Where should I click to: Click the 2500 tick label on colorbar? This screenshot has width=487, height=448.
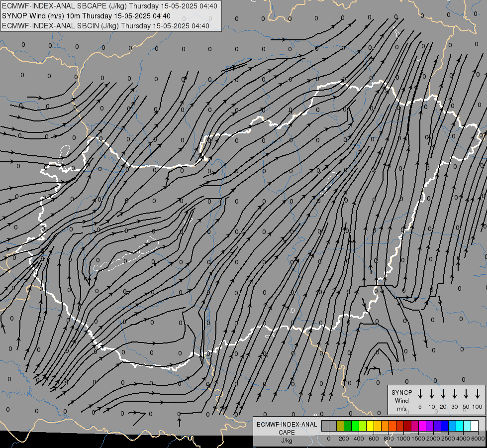click(448, 439)
